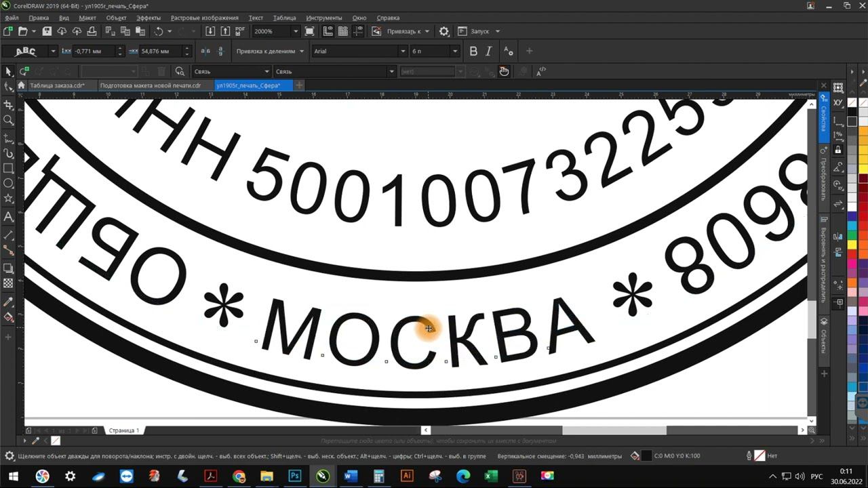Pick the red color swatch in palette
Viewport: 868px width, 488px height.
[852, 254]
